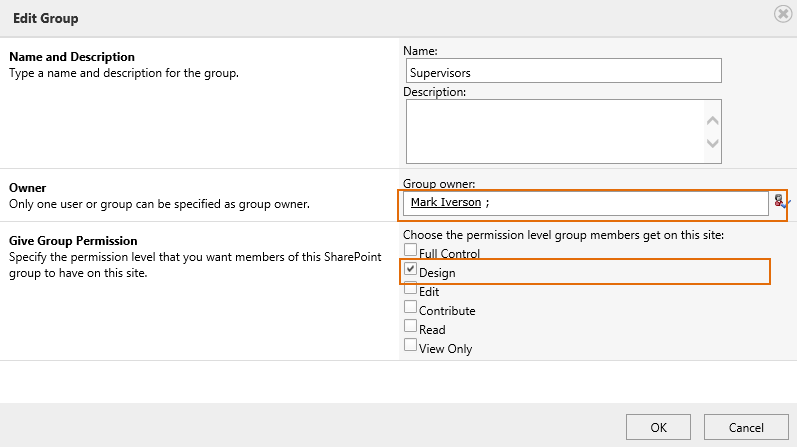Click the Edit Group dialog title
Image resolution: width=797 pixels, height=447 pixels.
click(45, 19)
